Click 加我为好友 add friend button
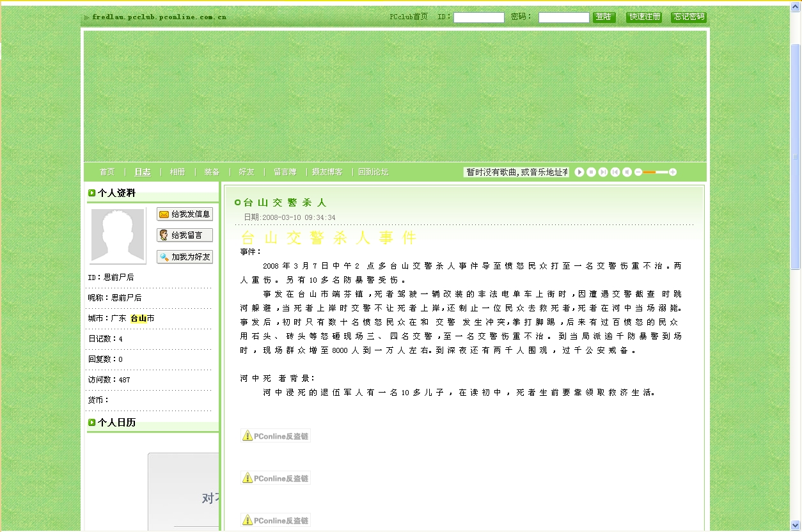802x532 pixels. pyautogui.click(x=185, y=257)
